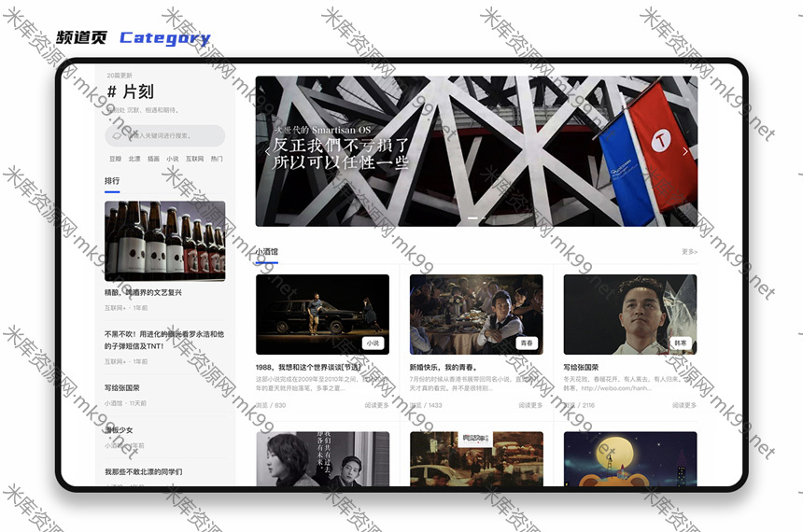
Task: Focus the keyword search input field
Action: click(165, 135)
